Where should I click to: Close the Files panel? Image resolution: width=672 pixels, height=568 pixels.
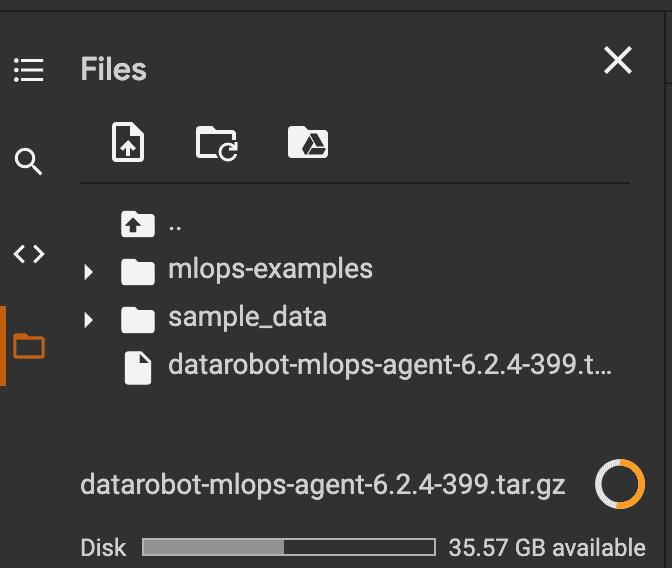coord(618,60)
